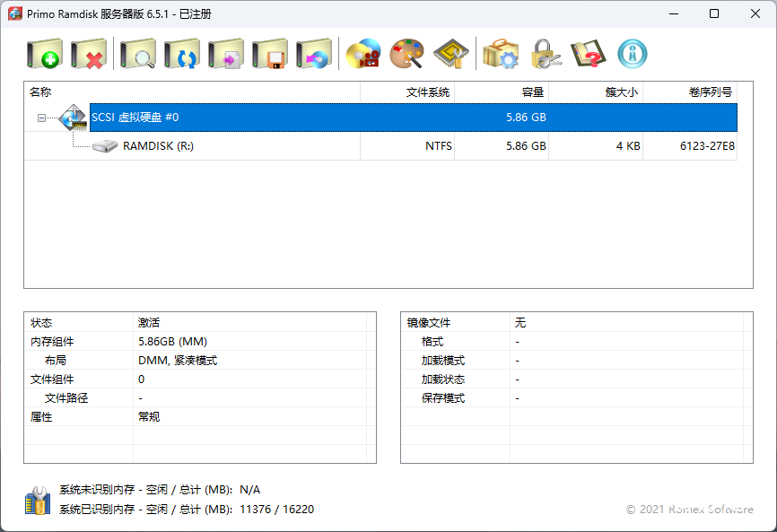The image size is (777, 532).
Task: Click the 保存模式 label
Action: (x=443, y=398)
